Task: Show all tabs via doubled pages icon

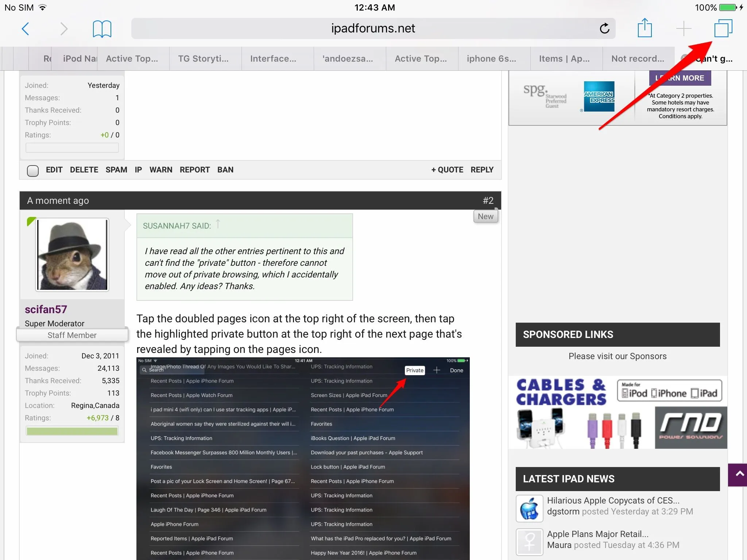Action: (x=723, y=28)
